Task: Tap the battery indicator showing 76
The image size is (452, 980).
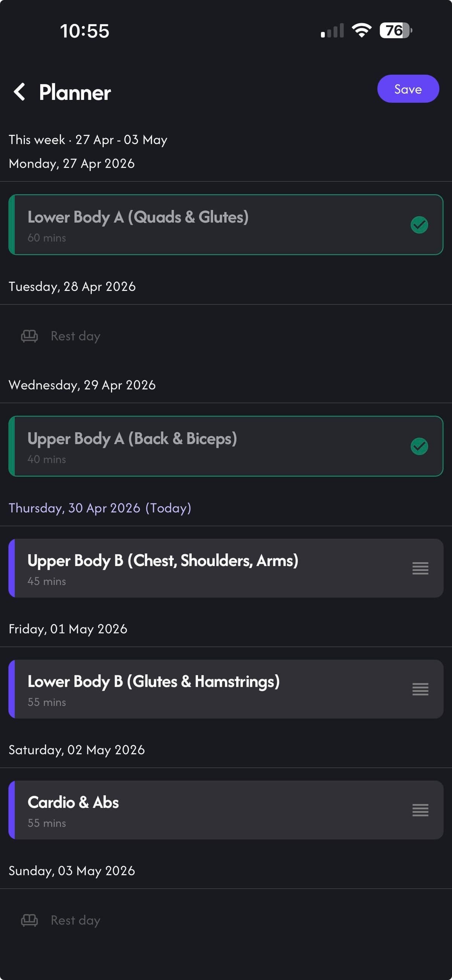Action: pos(395,31)
